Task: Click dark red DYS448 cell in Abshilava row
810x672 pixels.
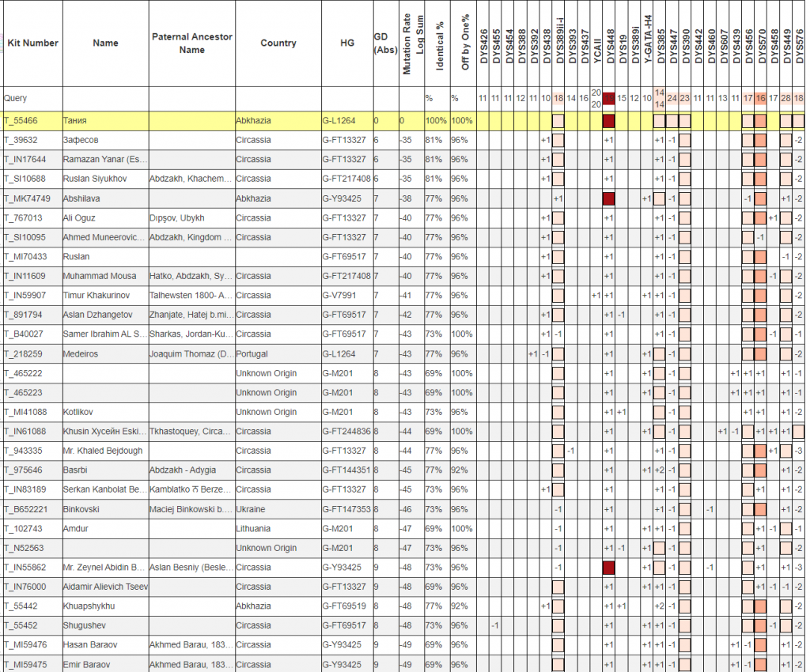Action: point(609,198)
